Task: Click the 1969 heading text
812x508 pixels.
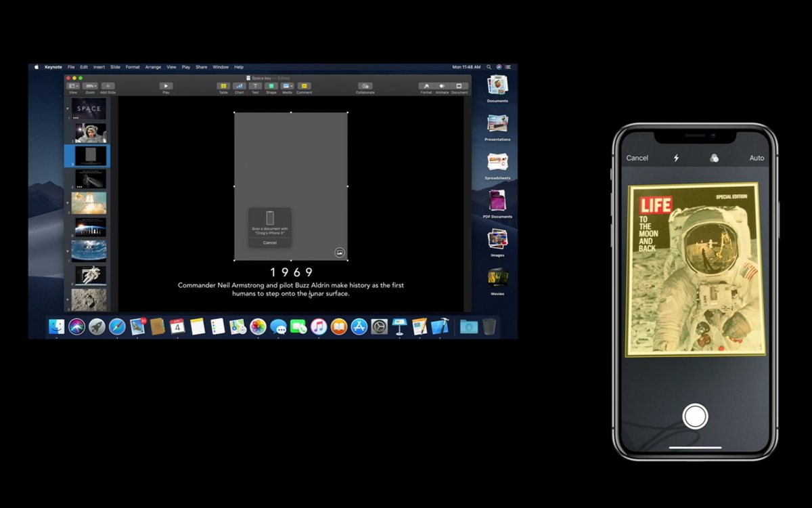Action: (292, 272)
